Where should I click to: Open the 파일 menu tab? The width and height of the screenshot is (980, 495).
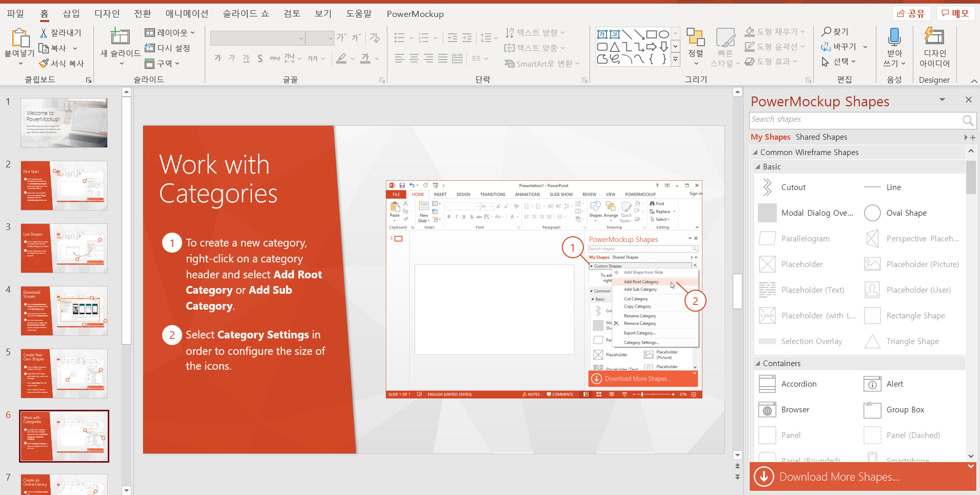coord(15,13)
